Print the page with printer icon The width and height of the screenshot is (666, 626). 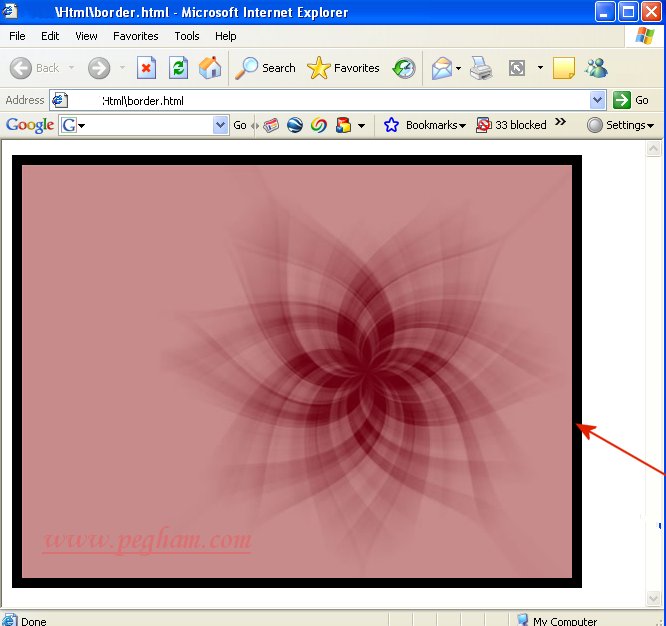click(481, 68)
